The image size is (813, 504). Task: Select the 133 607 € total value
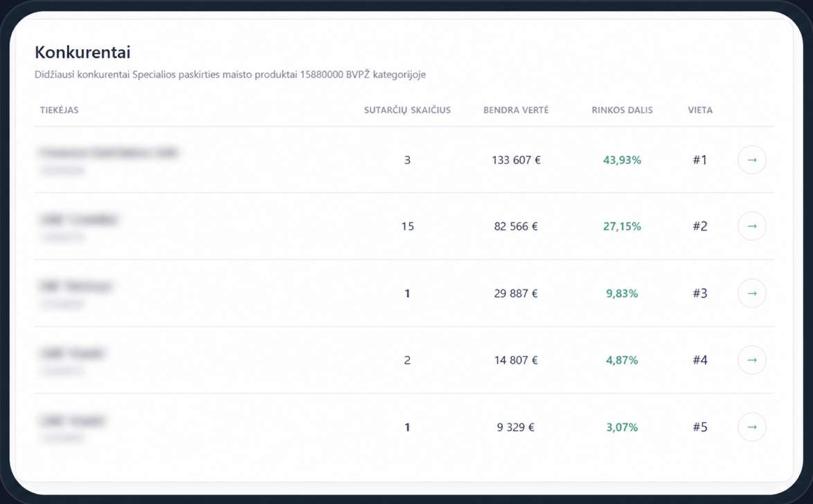[x=516, y=160]
